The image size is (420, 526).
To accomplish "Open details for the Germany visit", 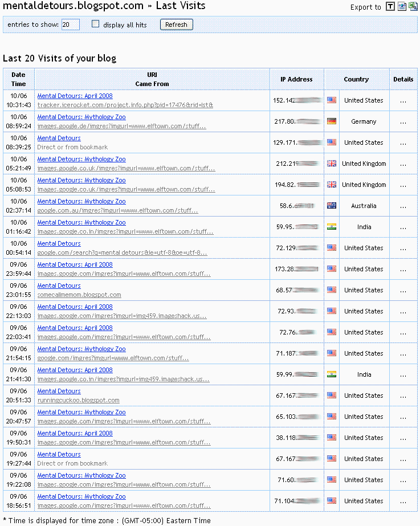I will coord(403,123).
